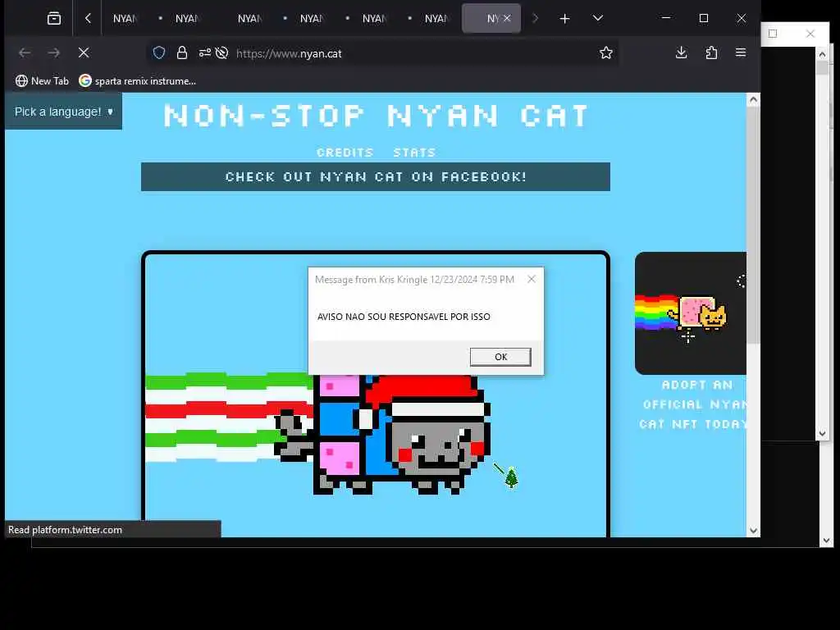The height and width of the screenshot is (630, 840).
Task: Click the text 'AVISO NAO SOU RESPONSAVEL POR ISSO'
Action: coord(404,317)
